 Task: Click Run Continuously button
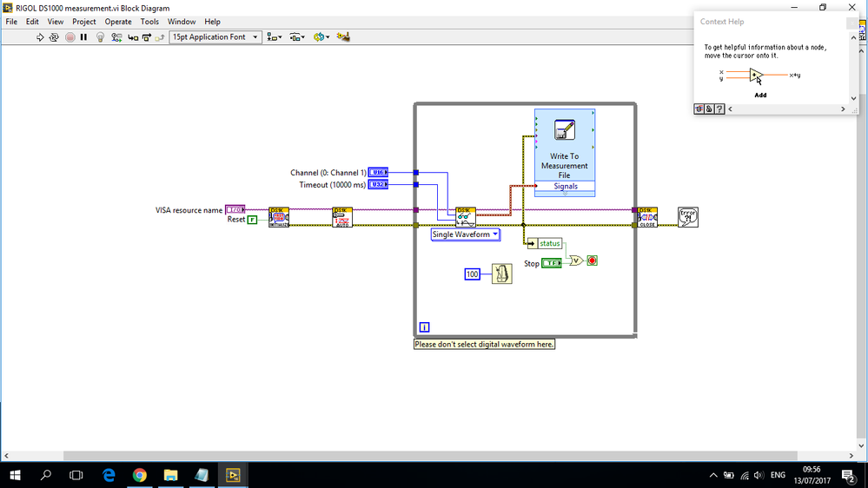[x=54, y=37]
